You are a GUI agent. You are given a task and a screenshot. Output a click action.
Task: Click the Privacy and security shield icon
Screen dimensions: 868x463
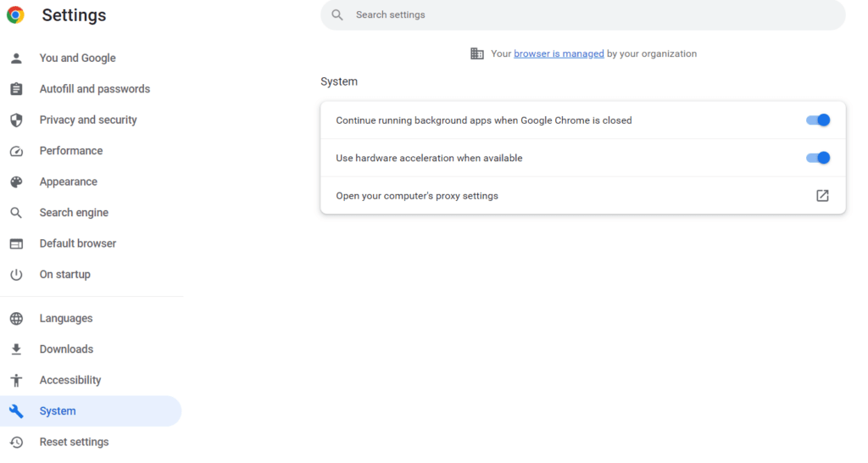(x=16, y=120)
